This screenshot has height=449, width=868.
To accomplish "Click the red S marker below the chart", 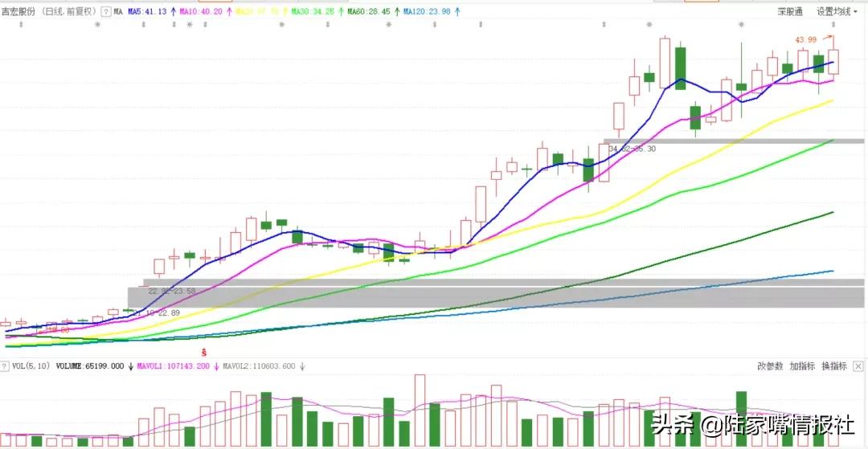I will (x=203, y=353).
